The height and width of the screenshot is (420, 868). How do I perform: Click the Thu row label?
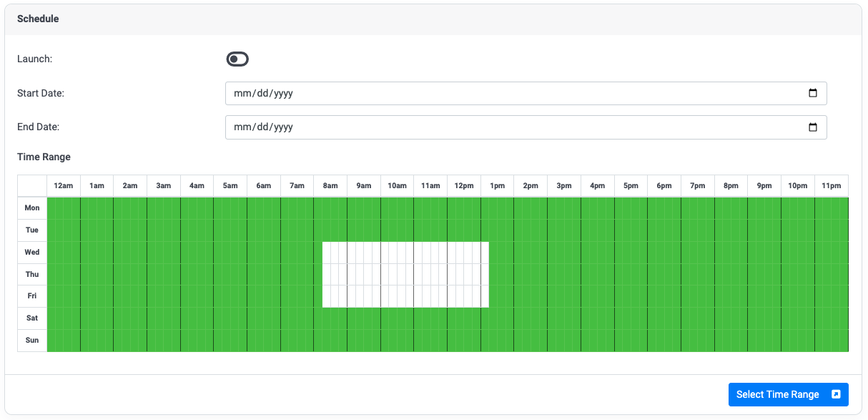(x=31, y=274)
